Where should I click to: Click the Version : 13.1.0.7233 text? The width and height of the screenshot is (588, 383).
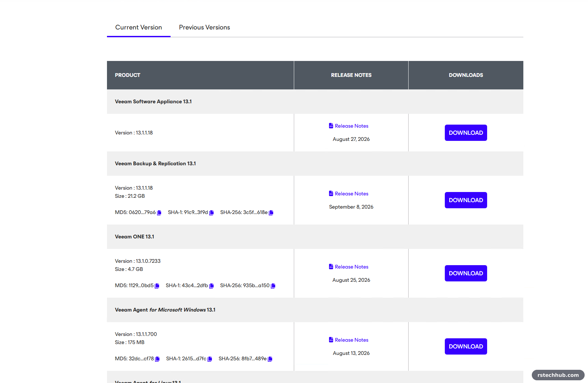138,261
